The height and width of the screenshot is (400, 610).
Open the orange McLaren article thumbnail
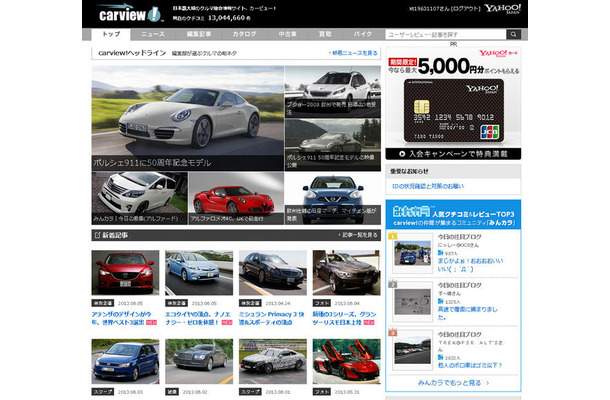(346, 366)
